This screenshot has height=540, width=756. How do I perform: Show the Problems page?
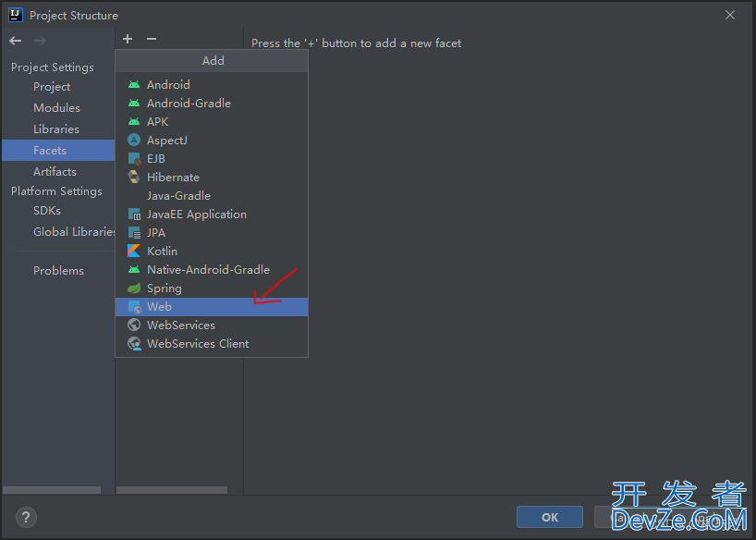58,270
